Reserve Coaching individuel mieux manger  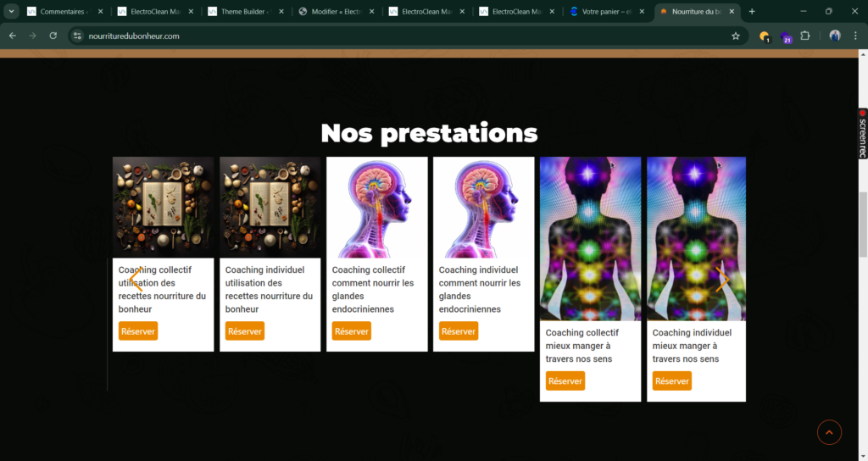coord(672,380)
